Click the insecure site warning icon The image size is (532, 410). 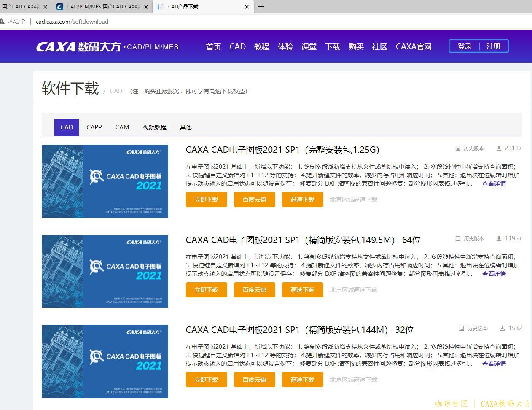(x=3, y=22)
